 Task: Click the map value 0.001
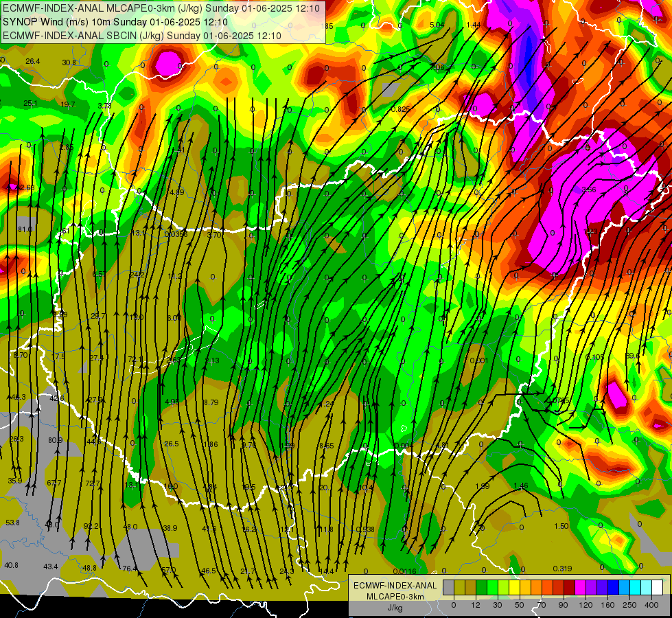point(478,360)
